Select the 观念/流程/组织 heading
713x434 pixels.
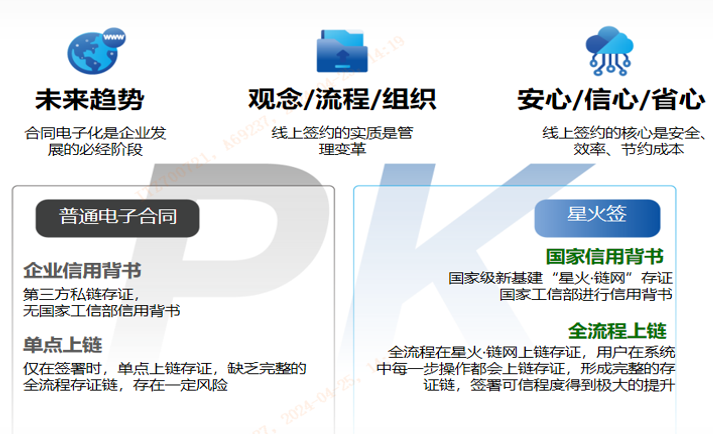tap(342, 100)
